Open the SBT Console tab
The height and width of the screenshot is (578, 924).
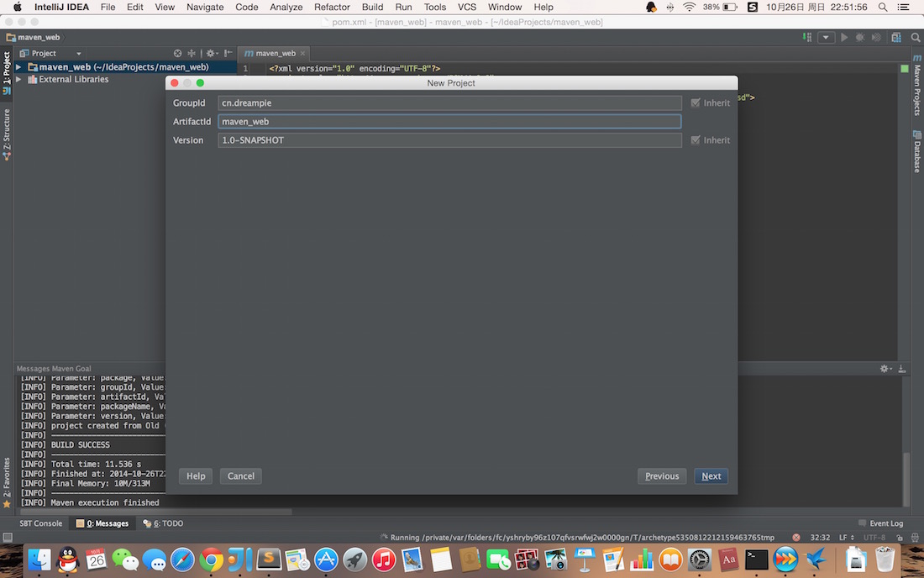40,523
